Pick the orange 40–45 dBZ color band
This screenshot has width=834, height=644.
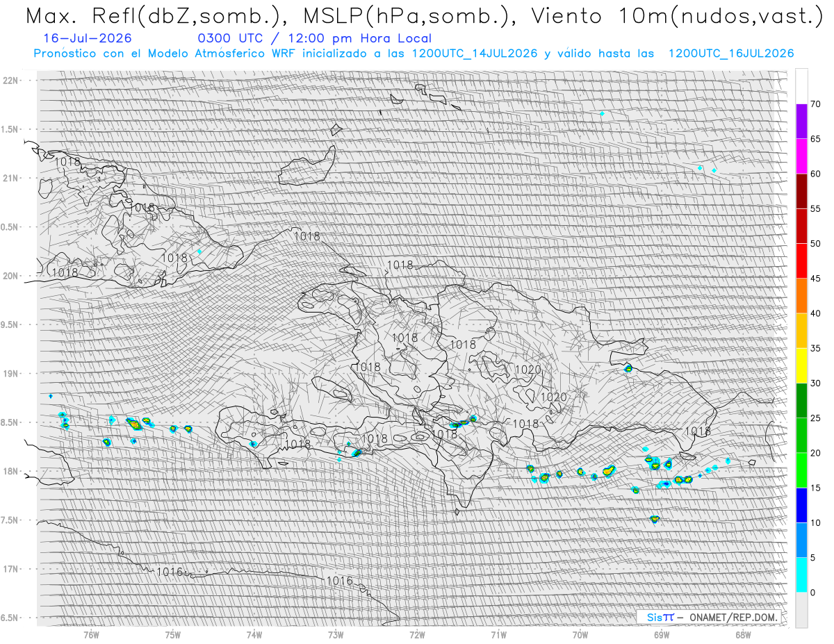[x=801, y=296]
